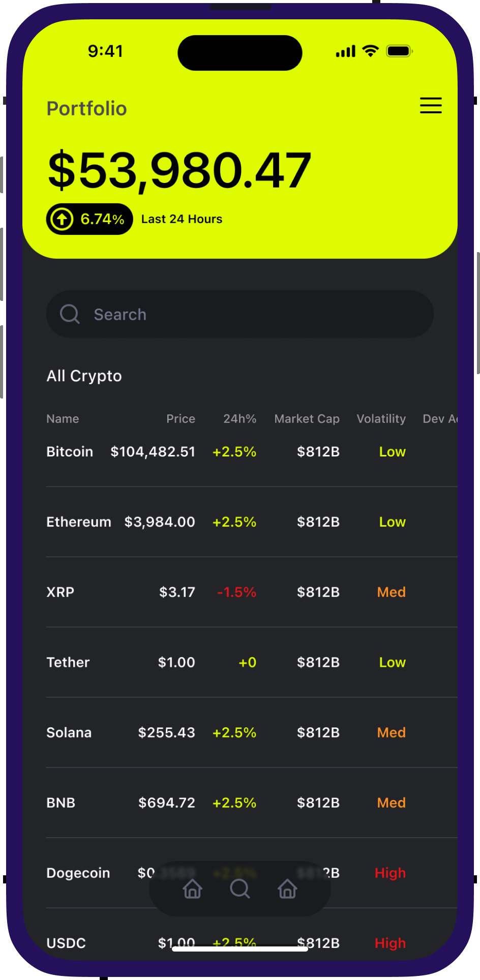Open the XRP entry
The width and height of the screenshot is (480, 980).
point(61,592)
